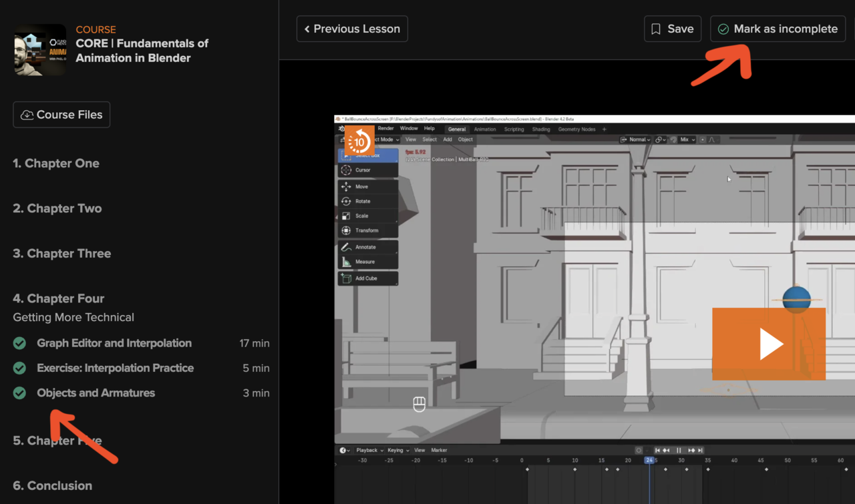
Task: Click the Add Cube tool icon
Action: pos(346,278)
